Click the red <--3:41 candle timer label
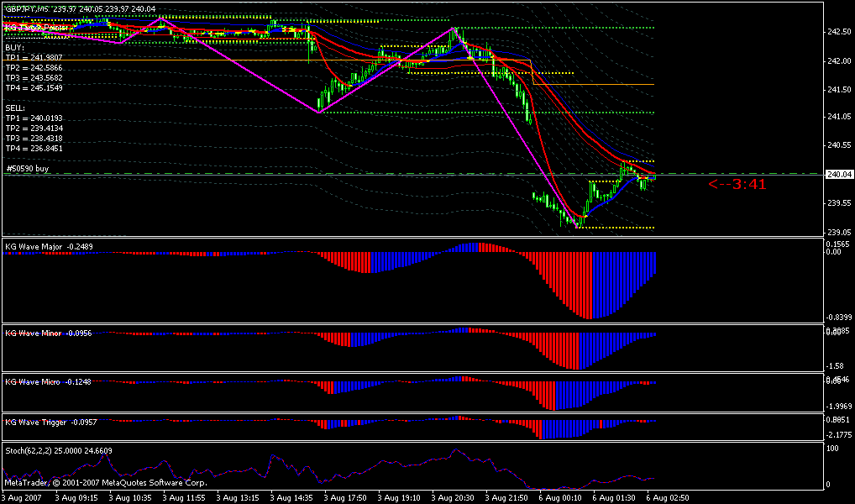Viewport: 855px width, 504px height. tap(737, 184)
